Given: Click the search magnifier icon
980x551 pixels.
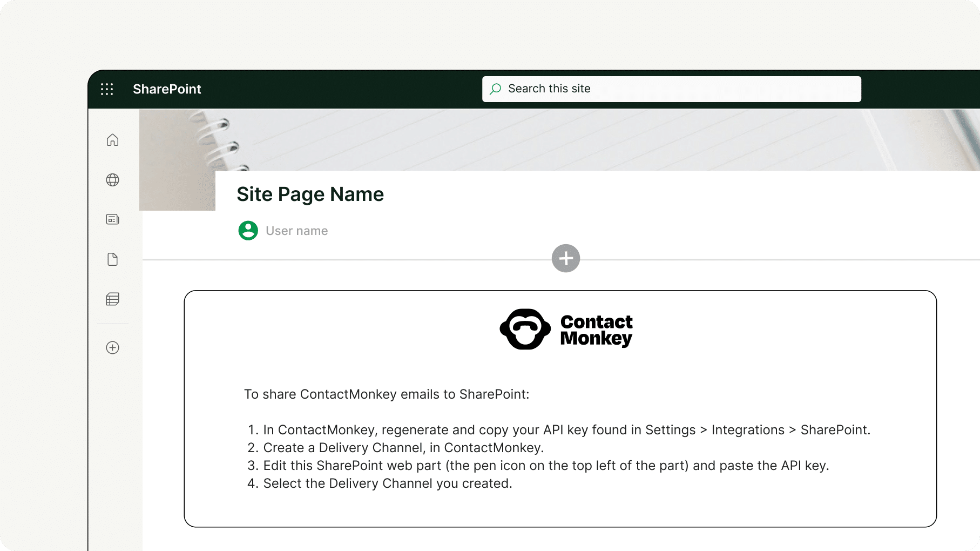Looking at the screenshot, I should point(496,89).
